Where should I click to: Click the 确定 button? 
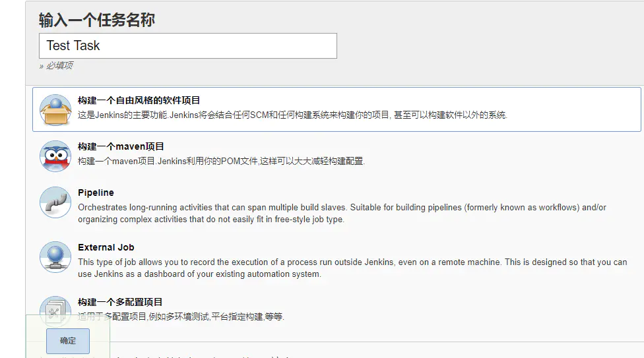tap(68, 341)
